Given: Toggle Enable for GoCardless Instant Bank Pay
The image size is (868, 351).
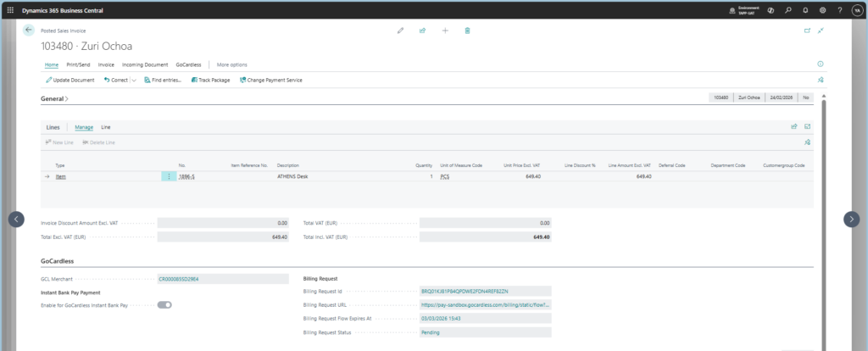Looking at the screenshot, I should tap(164, 304).
